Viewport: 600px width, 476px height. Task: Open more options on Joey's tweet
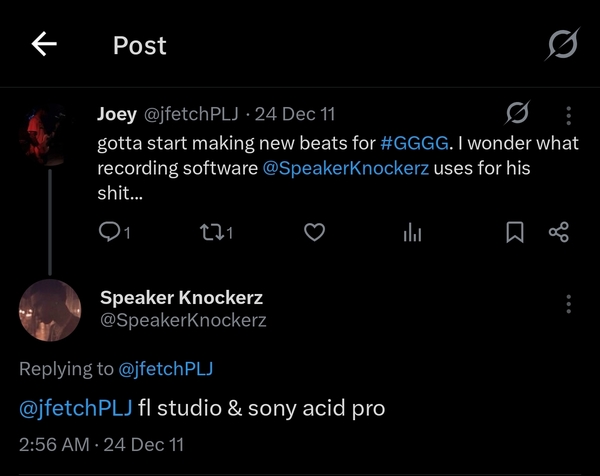(569, 116)
